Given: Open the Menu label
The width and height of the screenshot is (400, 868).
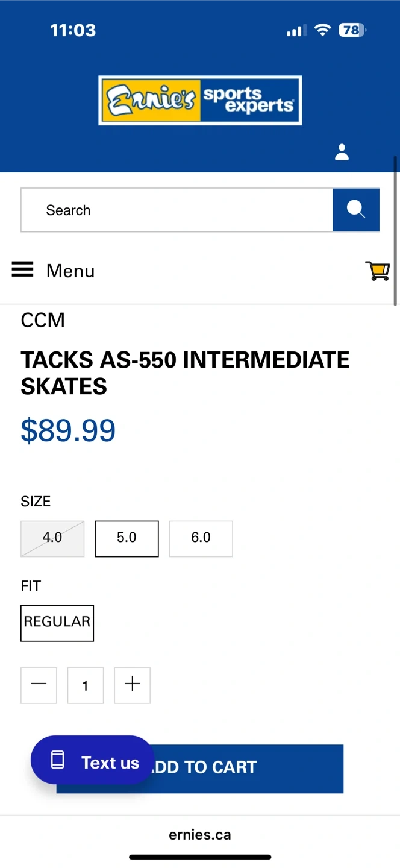Looking at the screenshot, I should pos(70,271).
